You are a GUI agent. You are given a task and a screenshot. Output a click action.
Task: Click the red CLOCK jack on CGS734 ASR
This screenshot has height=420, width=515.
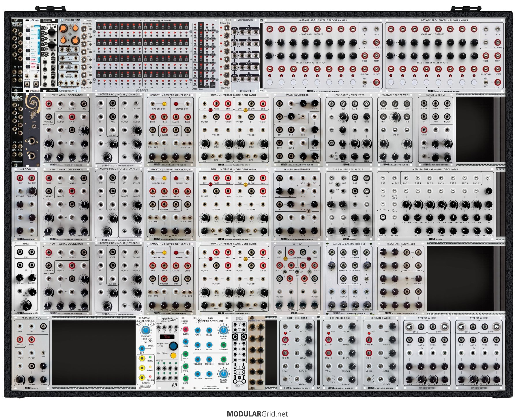pyautogui.click(x=186, y=329)
